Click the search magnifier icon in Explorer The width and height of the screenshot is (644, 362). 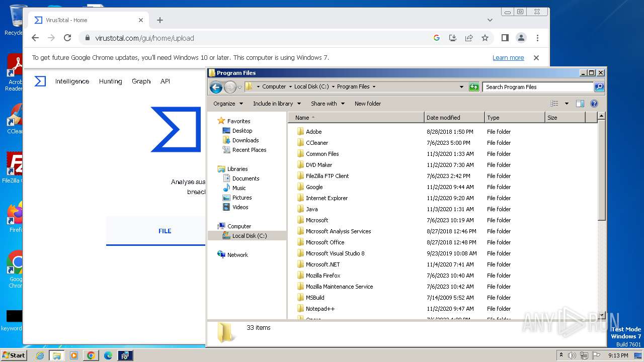pos(599,87)
